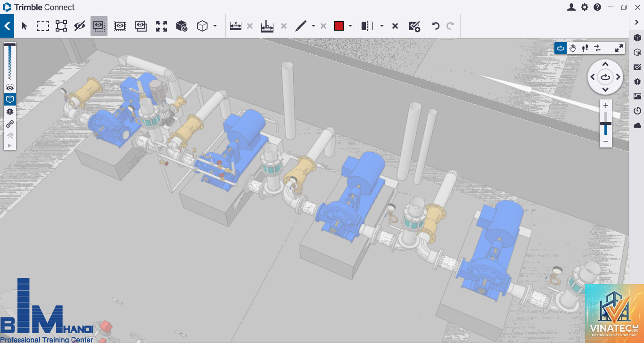
Task: Click the burst alert icon in left palette
Action: [x=10, y=112]
